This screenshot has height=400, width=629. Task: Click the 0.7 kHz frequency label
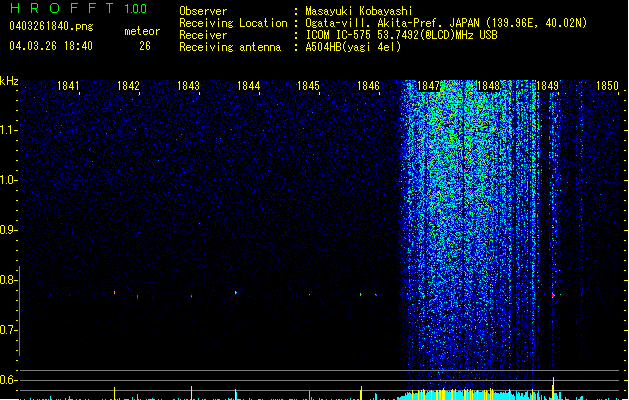[x=9, y=330]
